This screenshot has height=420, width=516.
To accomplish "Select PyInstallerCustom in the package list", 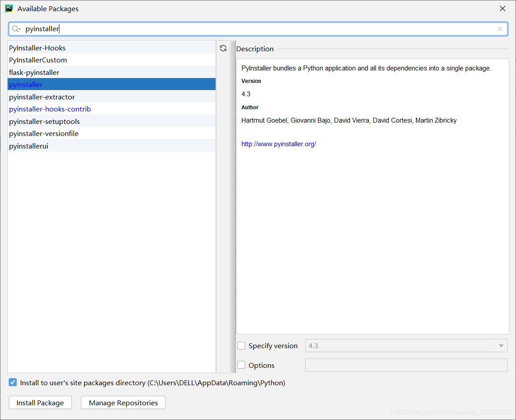I will [x=112, y=60].
